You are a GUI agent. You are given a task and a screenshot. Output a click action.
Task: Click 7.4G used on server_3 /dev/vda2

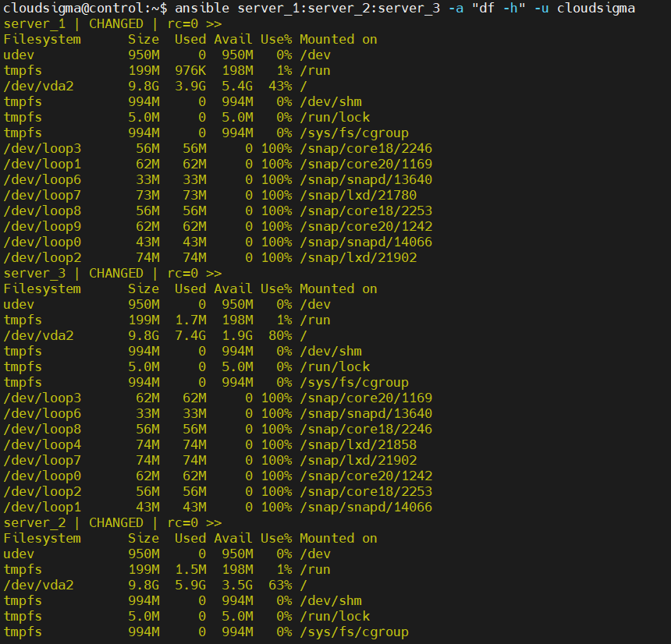190,336
